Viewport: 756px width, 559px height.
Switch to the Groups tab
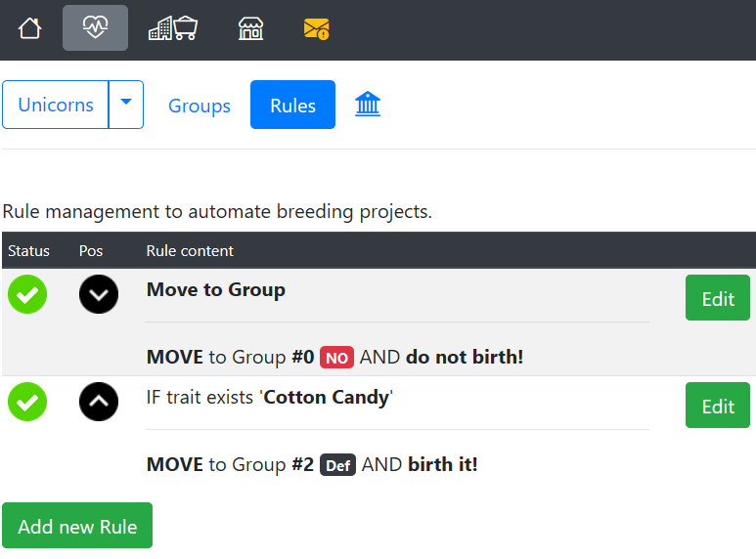(x=200, y=106)
